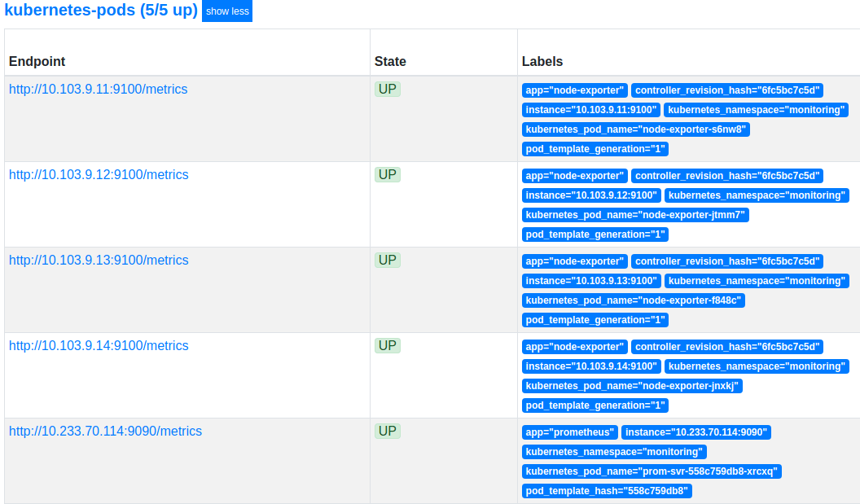860x504 pixels.
Task: Click the kubernetes_pod_name="node-exporter-f848c" label
Action: 634,300
